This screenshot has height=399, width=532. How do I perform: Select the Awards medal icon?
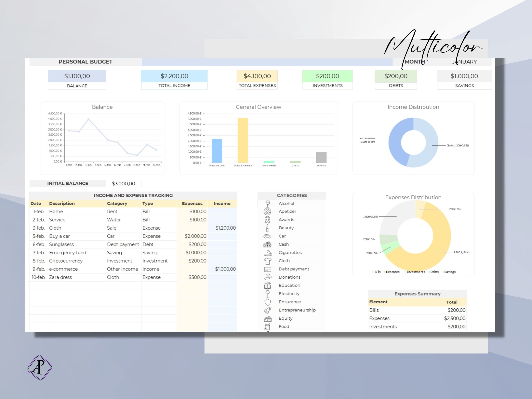pyautogui.click(x=268, y=219)
